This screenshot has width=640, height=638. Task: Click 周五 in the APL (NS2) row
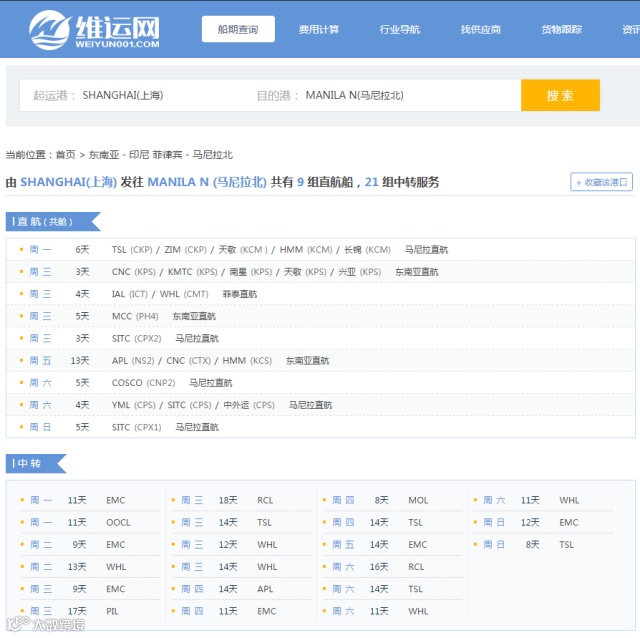pyautogui.click(x=40, y=361)
